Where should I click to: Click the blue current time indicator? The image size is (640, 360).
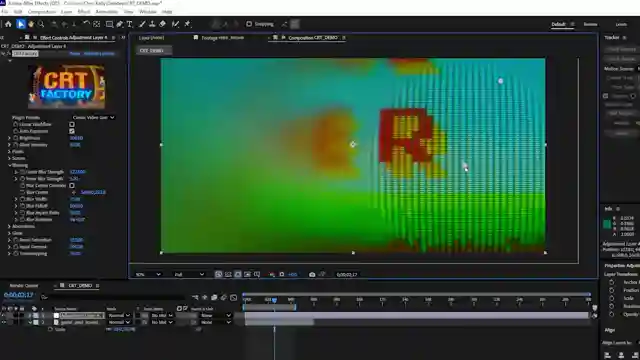274,300
